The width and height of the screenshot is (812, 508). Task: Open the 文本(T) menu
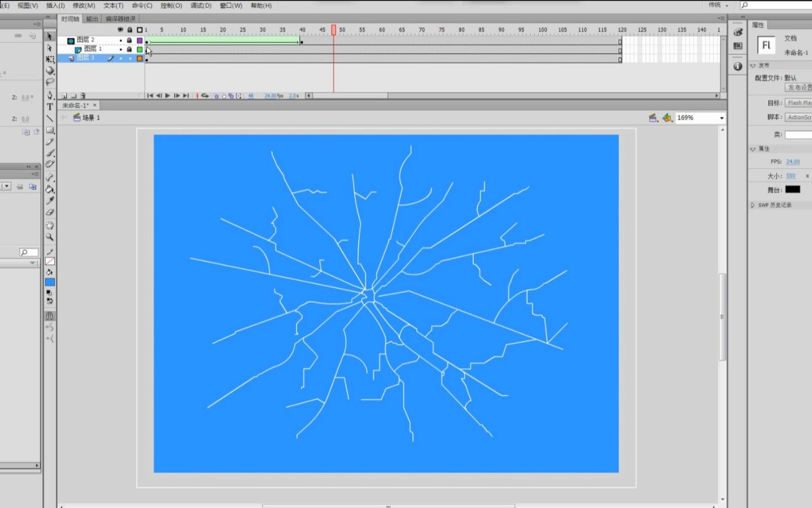click(113, 5)
